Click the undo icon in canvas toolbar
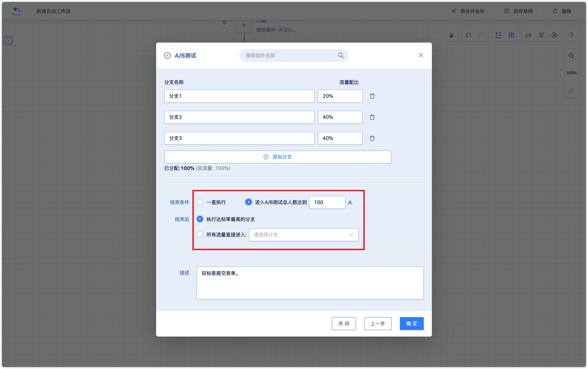Screen dimensions: 588x369 [468, 36]
